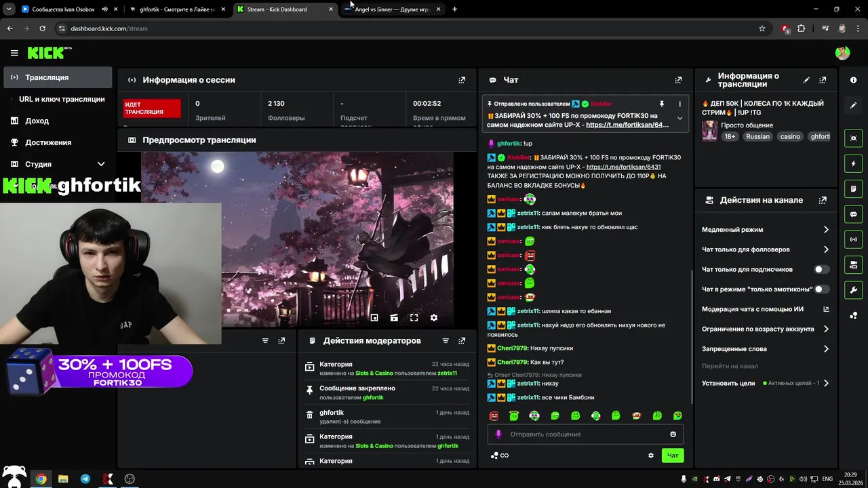This screenshot has height=488, width=868.
Task: Click the stream category thumbnail Просто общение
Action: (709, 130)
